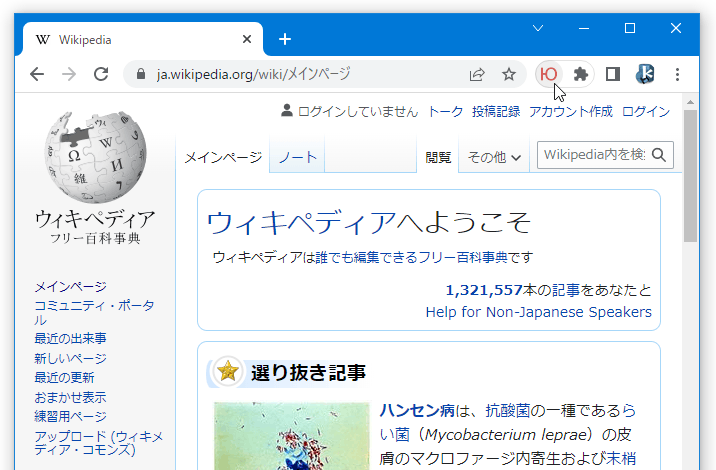Click the ログイン link
This screenshot has height=470, width=716.
click(x=646, y=111)
